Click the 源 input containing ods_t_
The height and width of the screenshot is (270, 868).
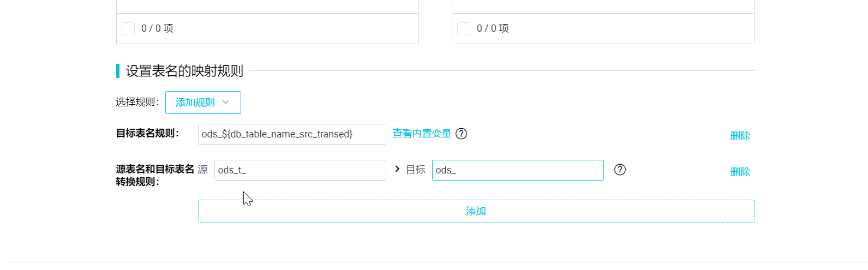tap(300, 170)
